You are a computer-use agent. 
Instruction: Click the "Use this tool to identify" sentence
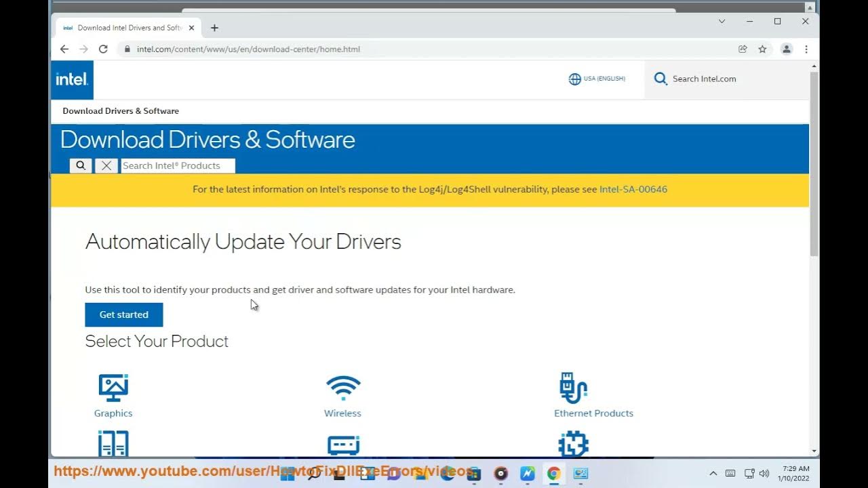coord(300,290)
